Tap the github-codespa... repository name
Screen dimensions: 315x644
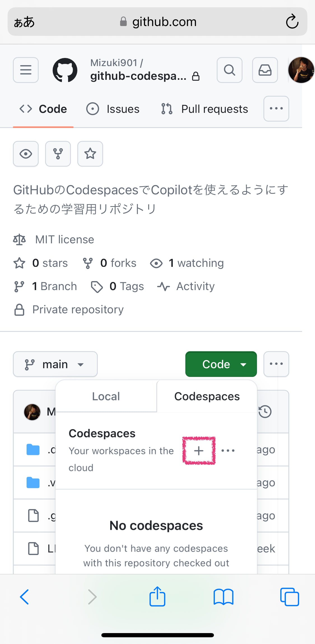click(138, 76)
